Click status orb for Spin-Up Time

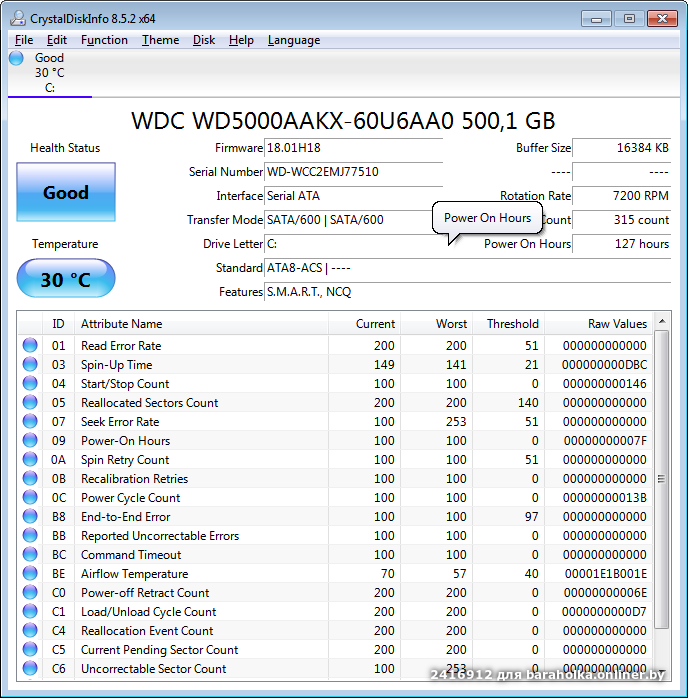coord(30,364)
